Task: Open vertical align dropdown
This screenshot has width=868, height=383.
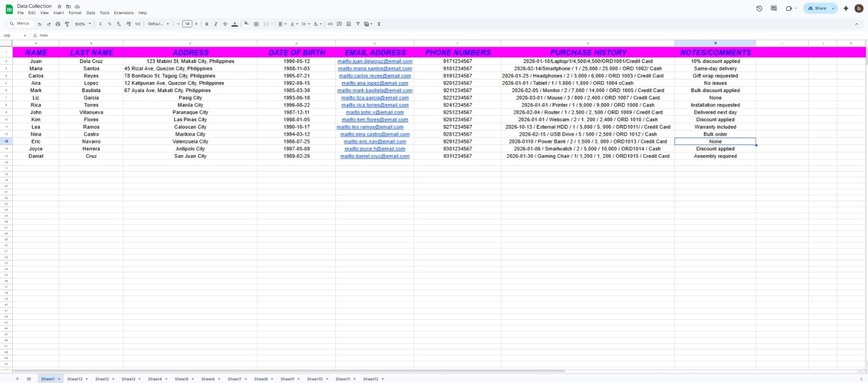Action: 293,24
